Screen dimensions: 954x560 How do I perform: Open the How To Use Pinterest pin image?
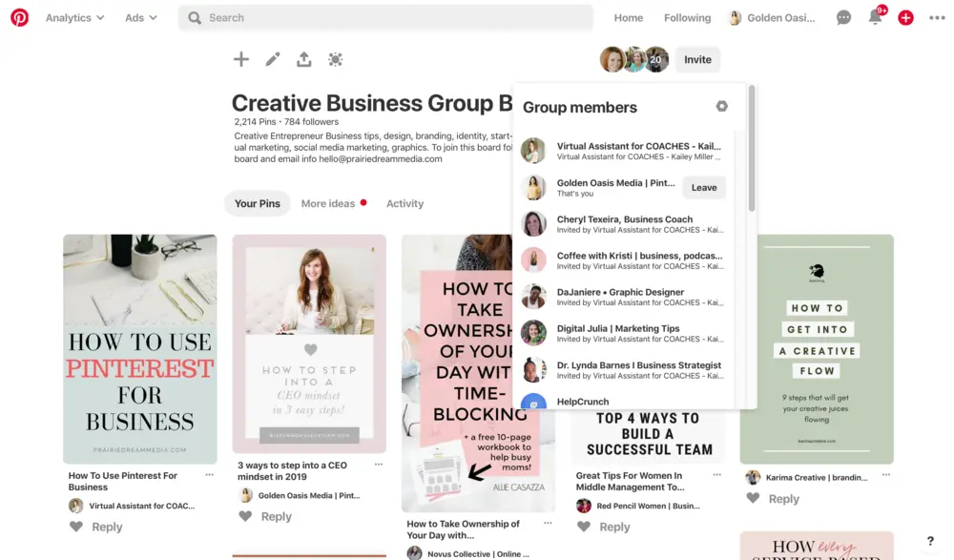pos(140,349)
